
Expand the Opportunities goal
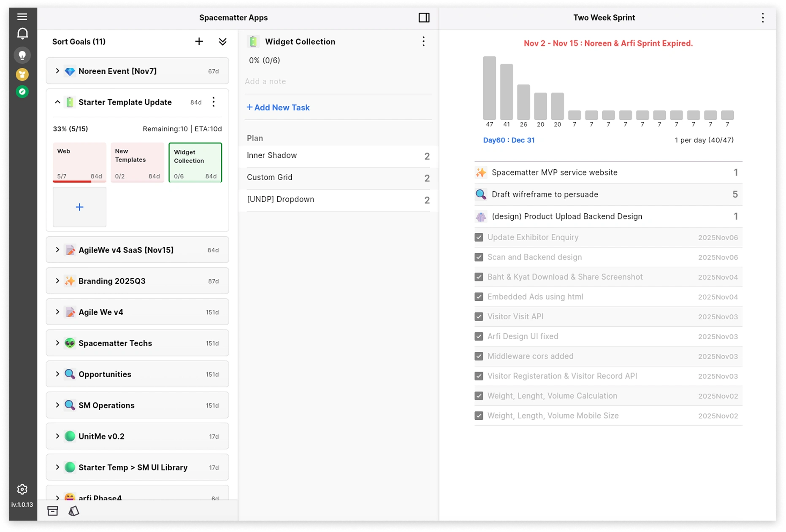pyautogui.click(x=57, y=374)
